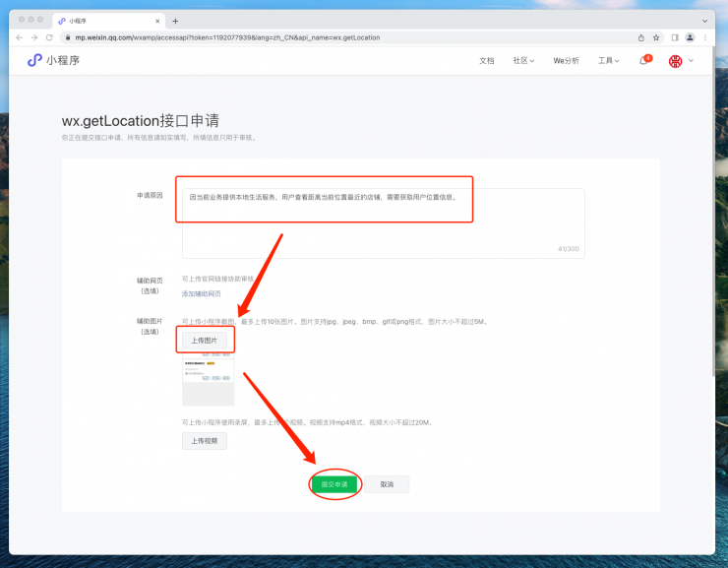Viewport: 728px width, 568px height.
Task: Click inside the 申请原因 text area
Action: (383, 231)
